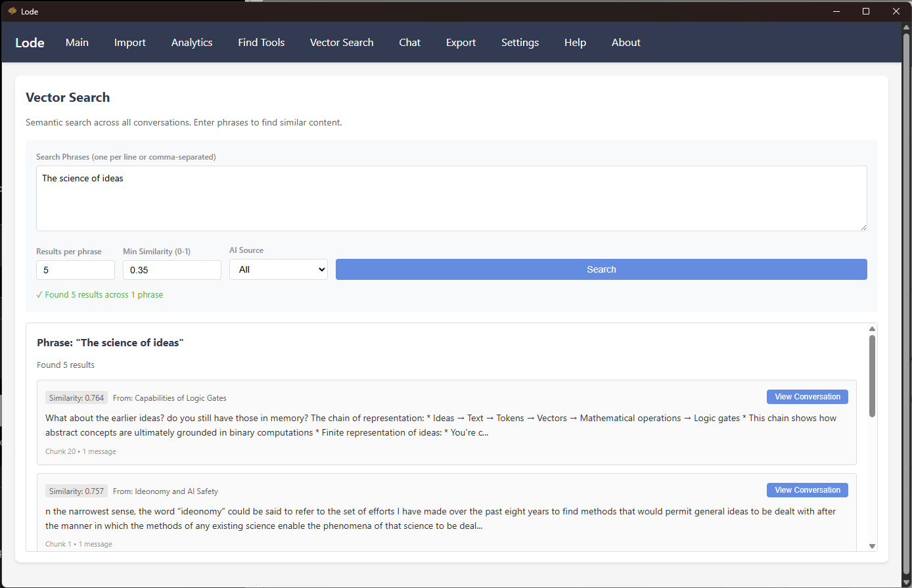The width and height of the screenshot is (912, 588).
Task: View Conversation for Capabilities of Logic Gates
Action: click(807, 396)
